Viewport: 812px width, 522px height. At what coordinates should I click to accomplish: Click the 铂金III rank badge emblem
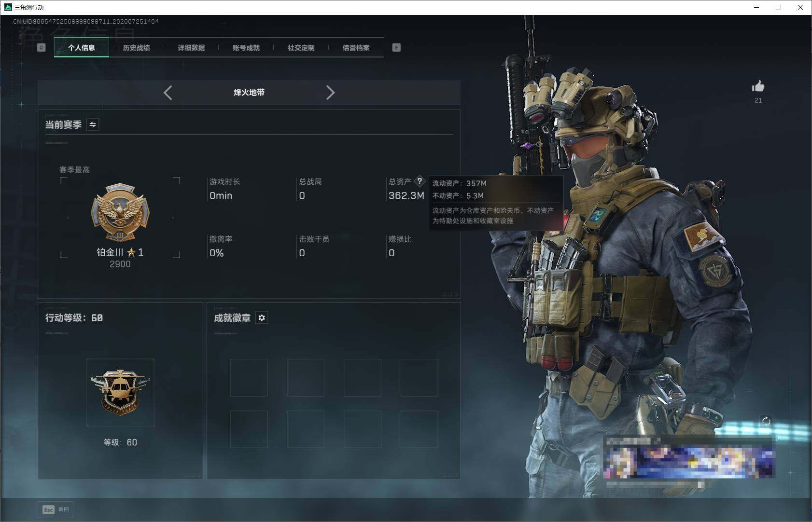(120, 212)
